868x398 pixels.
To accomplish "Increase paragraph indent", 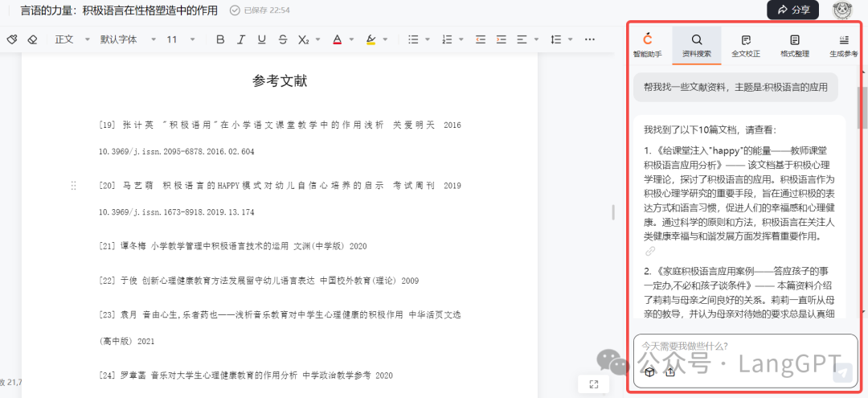I will 501,39.
